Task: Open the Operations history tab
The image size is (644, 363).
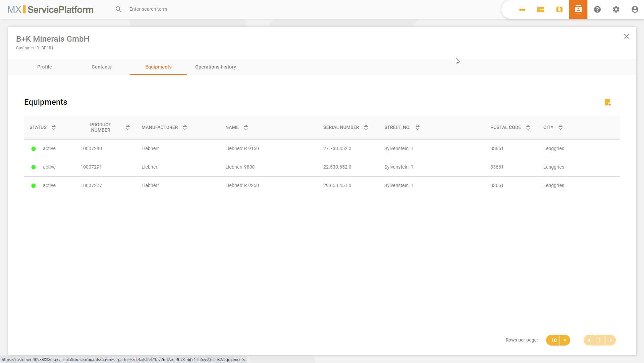Action: pyautogui.click(x=216, y=67)
